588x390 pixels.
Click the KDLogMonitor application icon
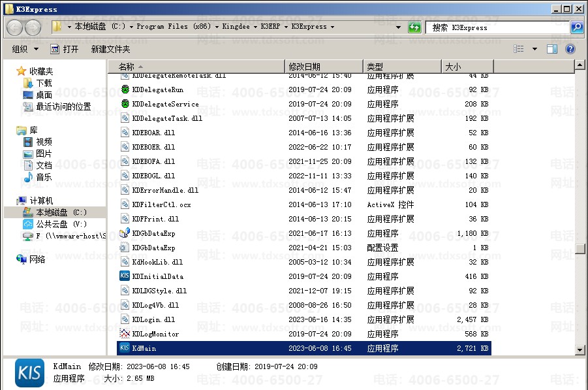(125, 334)
